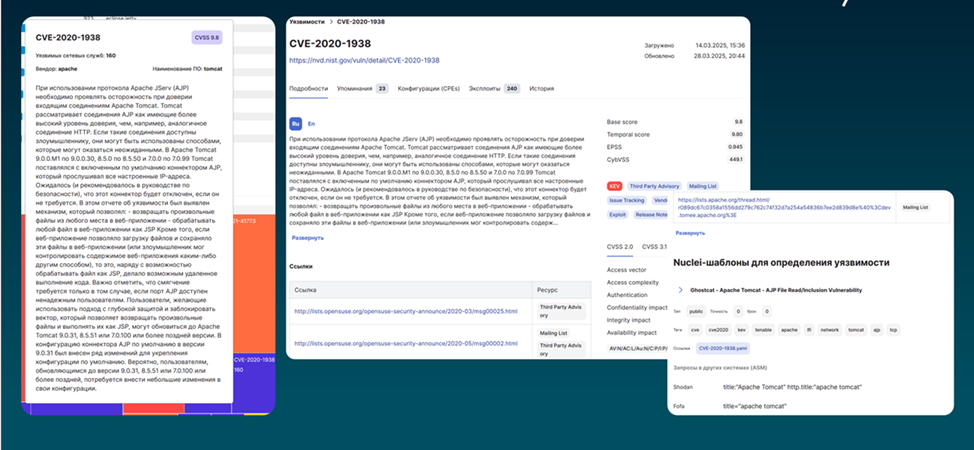The height and width of the screenshot is (450, 974).
Task: Go to Уязвимости in the breadcrumb
Action: pos(307,22)
